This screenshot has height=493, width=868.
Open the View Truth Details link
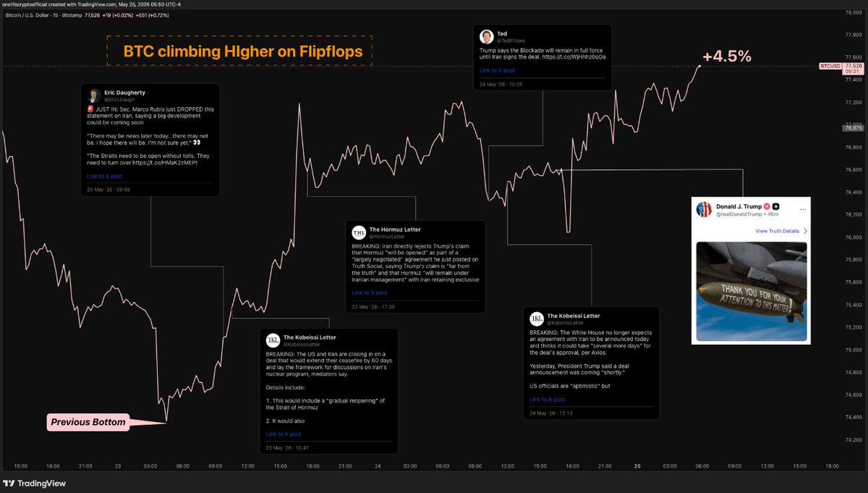tap(778, 231)
